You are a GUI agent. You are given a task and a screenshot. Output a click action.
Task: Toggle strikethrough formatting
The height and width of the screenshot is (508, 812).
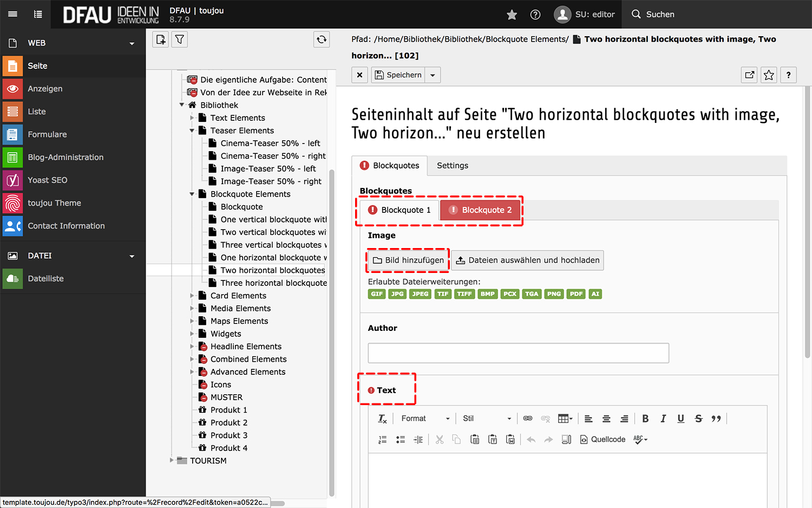[x=699, y=419]
